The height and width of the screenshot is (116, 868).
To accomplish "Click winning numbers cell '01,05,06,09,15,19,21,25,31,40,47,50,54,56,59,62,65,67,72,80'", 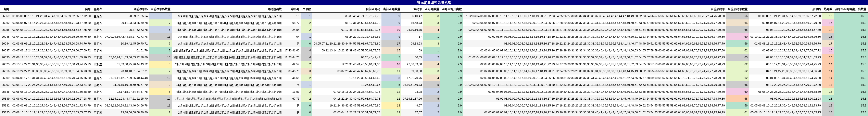I will pyautogui.click(x=52, y=16).
